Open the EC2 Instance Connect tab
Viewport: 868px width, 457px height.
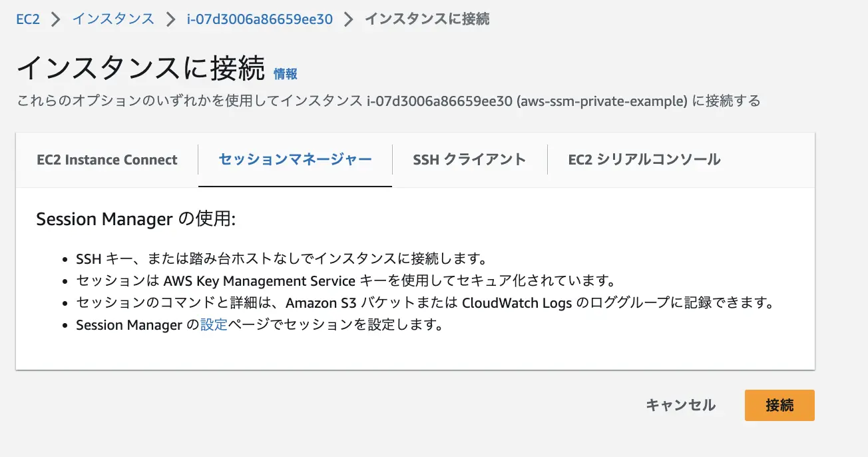click(107, 160)
